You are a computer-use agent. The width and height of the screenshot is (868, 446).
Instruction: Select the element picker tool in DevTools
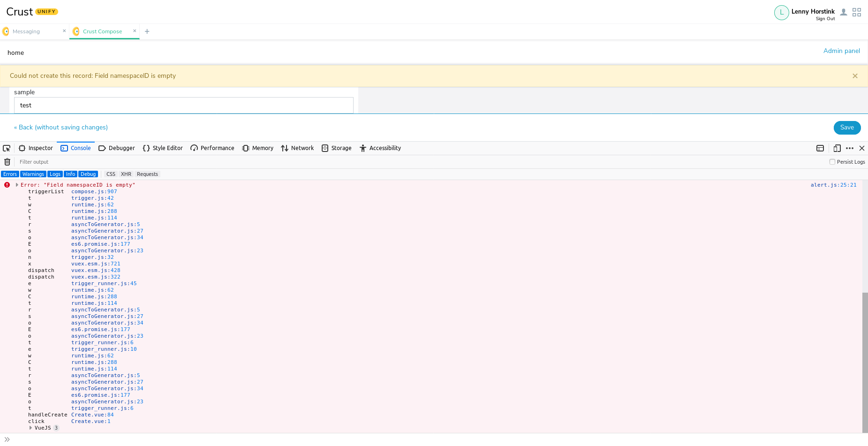[7, 148]
